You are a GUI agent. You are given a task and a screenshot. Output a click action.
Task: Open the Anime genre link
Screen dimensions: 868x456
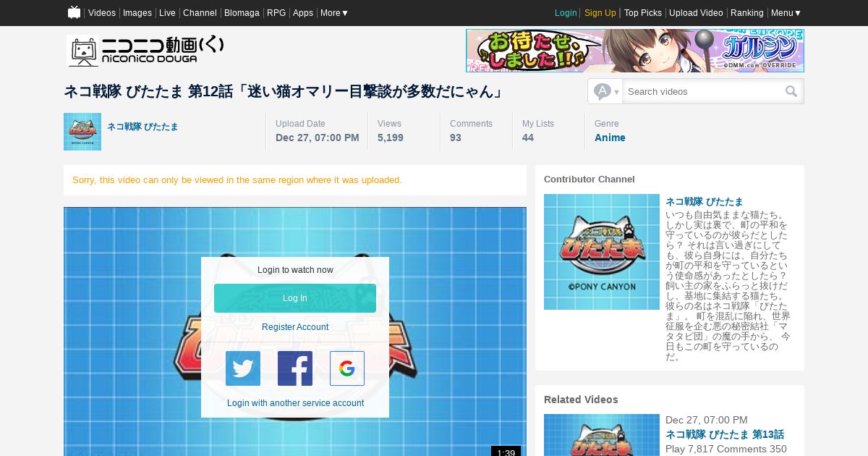(610, 138)
